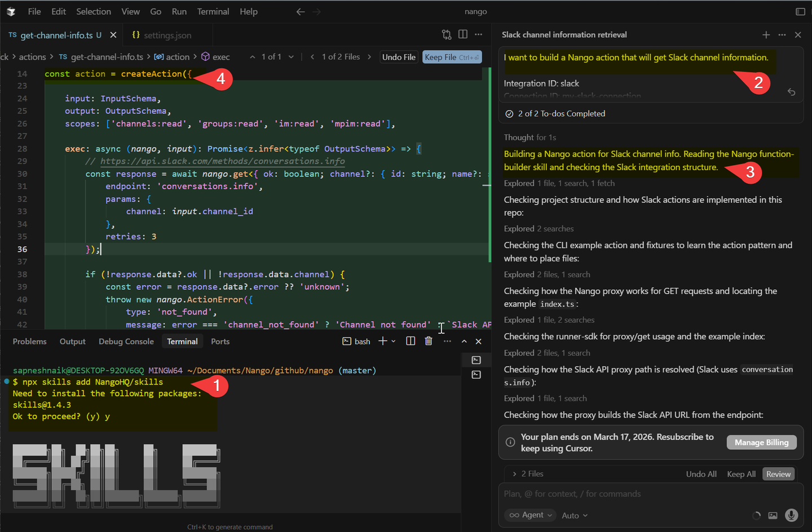This screenshot has height=532, width=812.
Task: Select the actions breadcrumb
Action: point(32,57)
